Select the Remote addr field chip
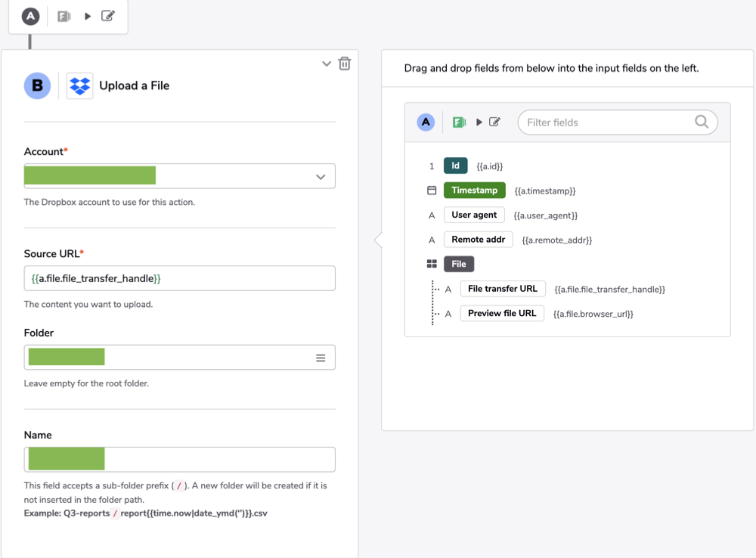Image resolution: width=756 pixels, height=558 pixels. (x=479, y=240)
